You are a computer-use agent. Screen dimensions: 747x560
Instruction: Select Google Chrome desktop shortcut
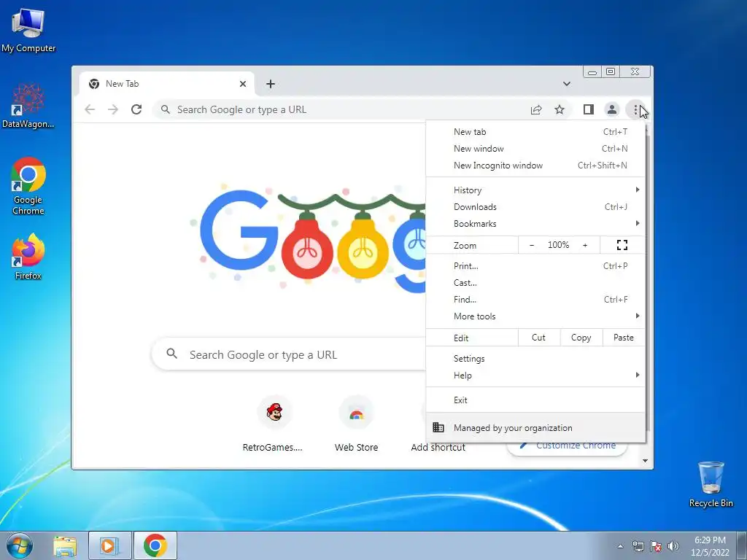[28, 187]
